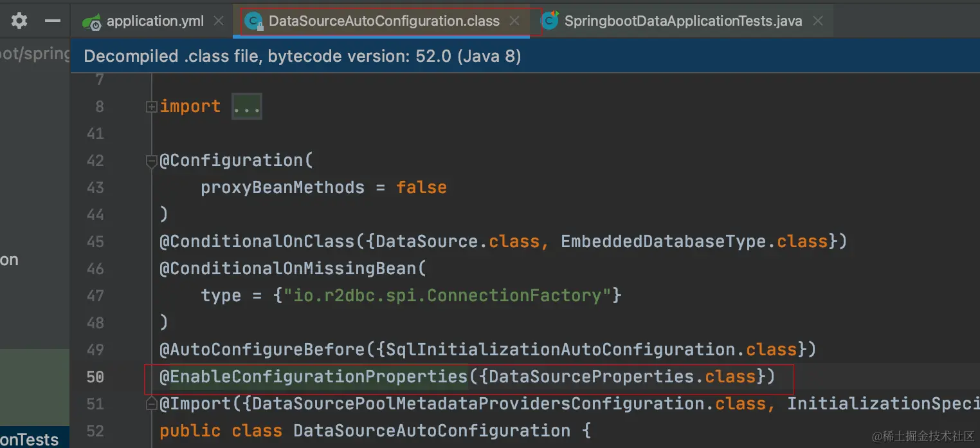Switch to SpringbootDataApplicationTests.java tab

[x=683, y=21]
